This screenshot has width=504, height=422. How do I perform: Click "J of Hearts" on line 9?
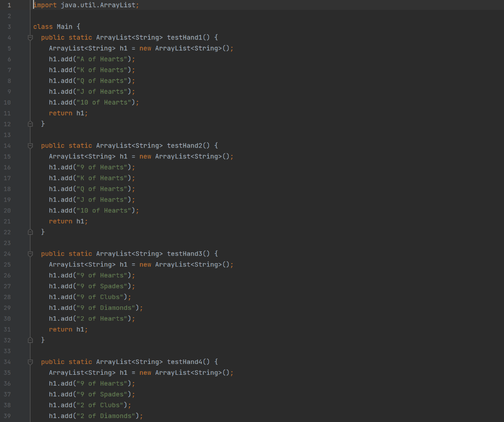[102, 91]
